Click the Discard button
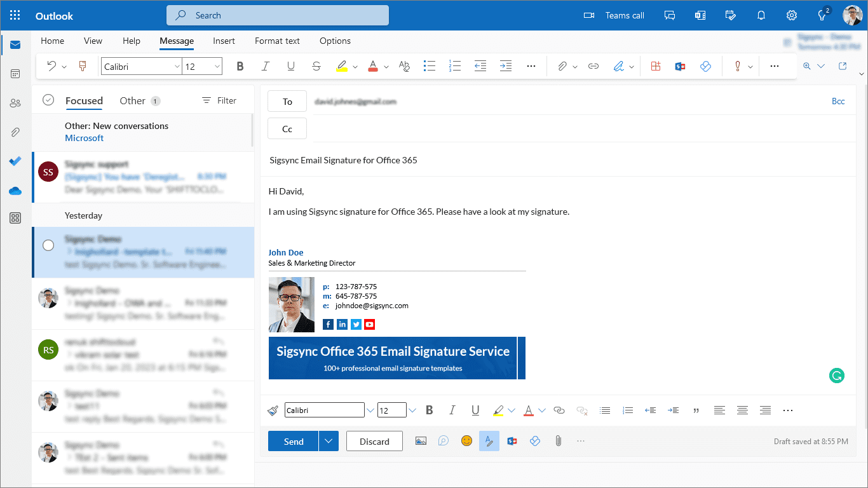Image resolution: width=868 pixels, height=488 pixels. tap(374, 441)
